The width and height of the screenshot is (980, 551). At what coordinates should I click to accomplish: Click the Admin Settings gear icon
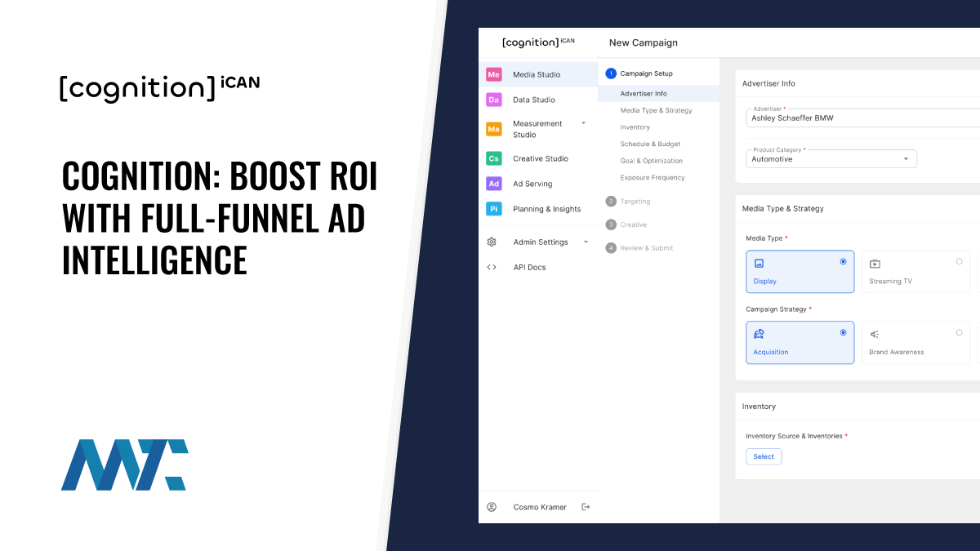(492, 242)
